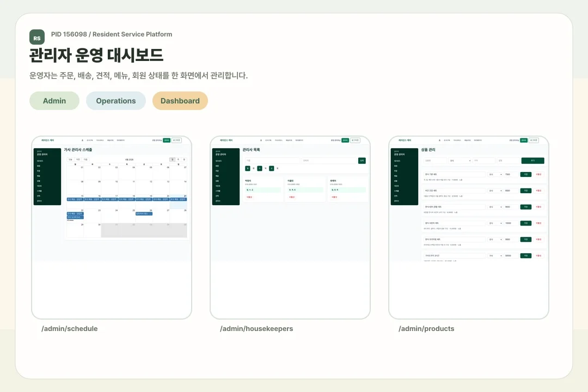Click the blue event on calendar day 26
This screenshot has width=588, height=392.
pyautogui.click(x=144, y=213)
